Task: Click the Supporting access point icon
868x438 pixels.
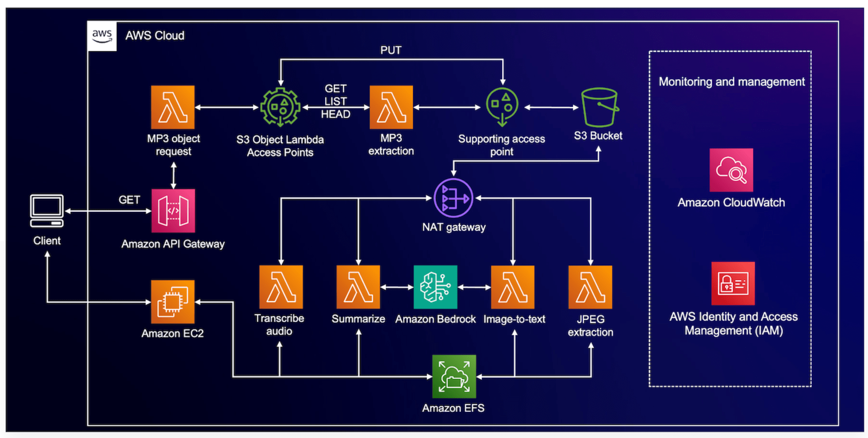Action: pyautogui.click(x=502, y=107)
